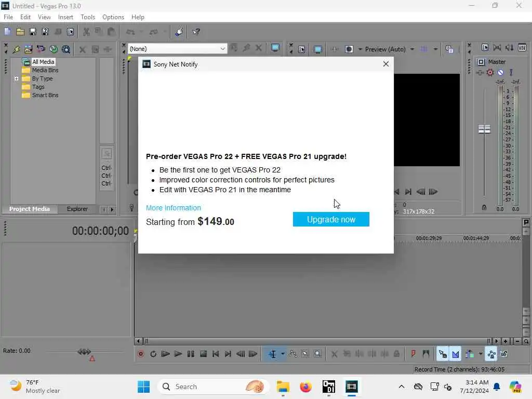Click the Save As icon with question mark
The image size is (532, 399).
point(45,32)
